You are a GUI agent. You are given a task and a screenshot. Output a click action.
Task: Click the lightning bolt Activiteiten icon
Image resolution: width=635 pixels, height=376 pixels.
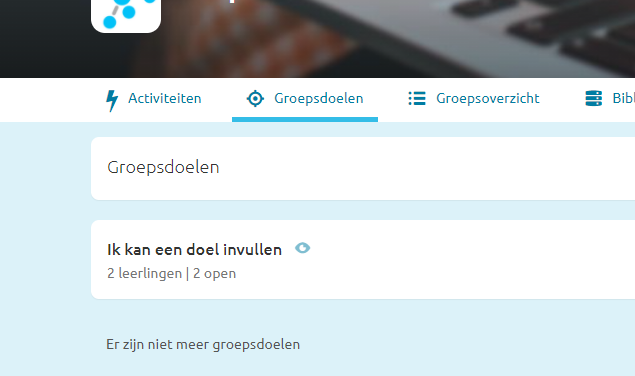(x=112, y=100)
